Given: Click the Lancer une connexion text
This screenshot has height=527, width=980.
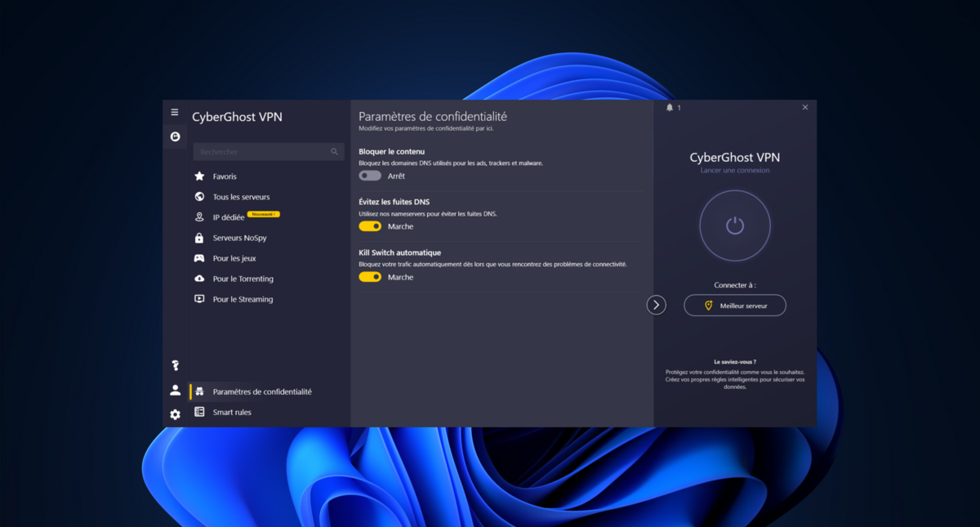Looking at the screenshot, I should [x=735, y=171].
